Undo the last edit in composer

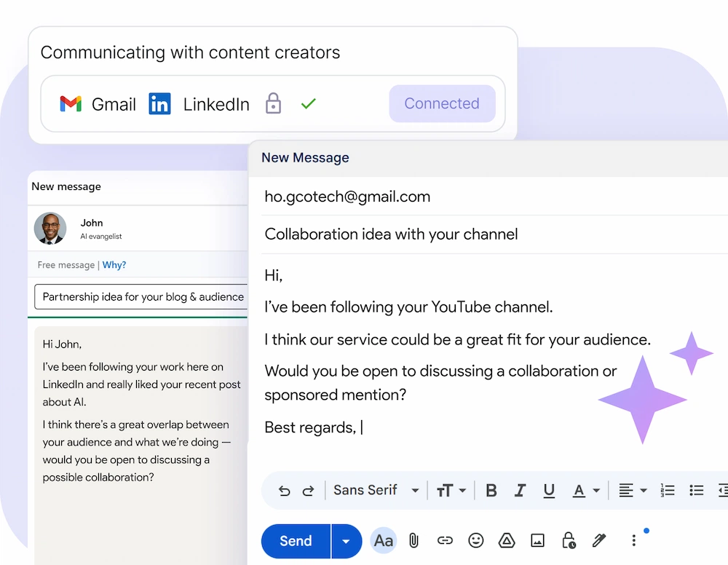[x=284, y=490]
